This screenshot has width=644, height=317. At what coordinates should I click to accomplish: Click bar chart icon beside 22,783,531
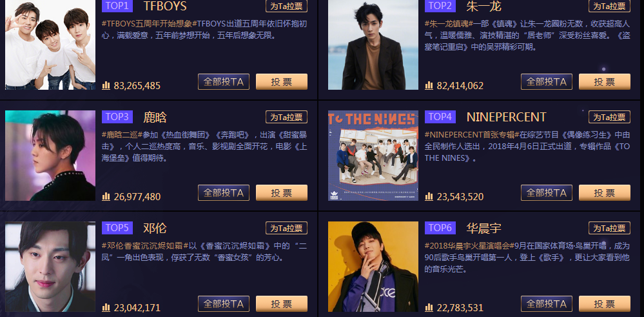point(429,307)
